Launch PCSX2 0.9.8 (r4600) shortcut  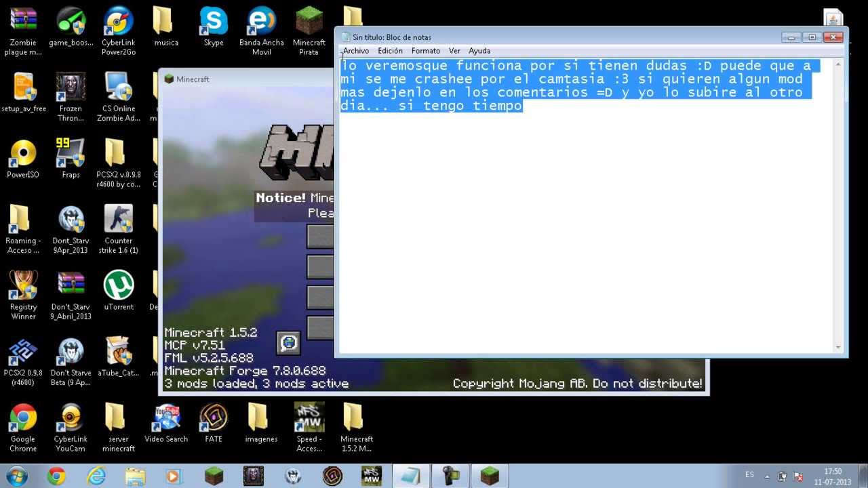pos(23,361)
